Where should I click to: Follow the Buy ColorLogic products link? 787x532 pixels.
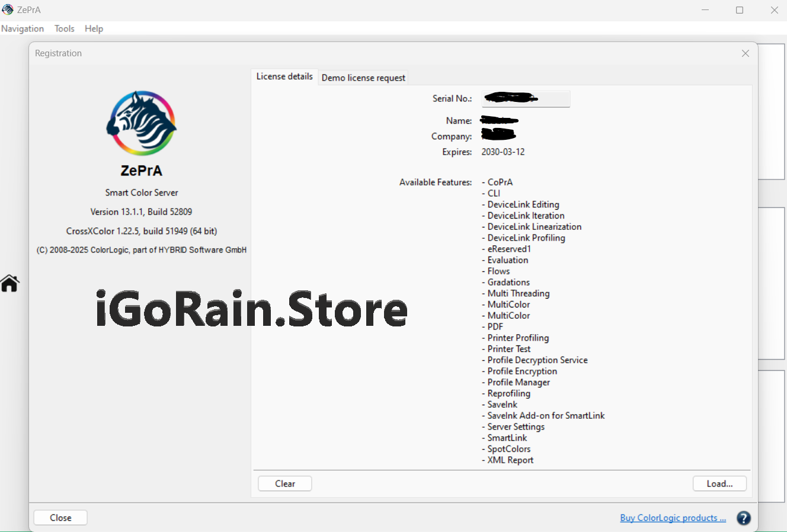[673, 518]
